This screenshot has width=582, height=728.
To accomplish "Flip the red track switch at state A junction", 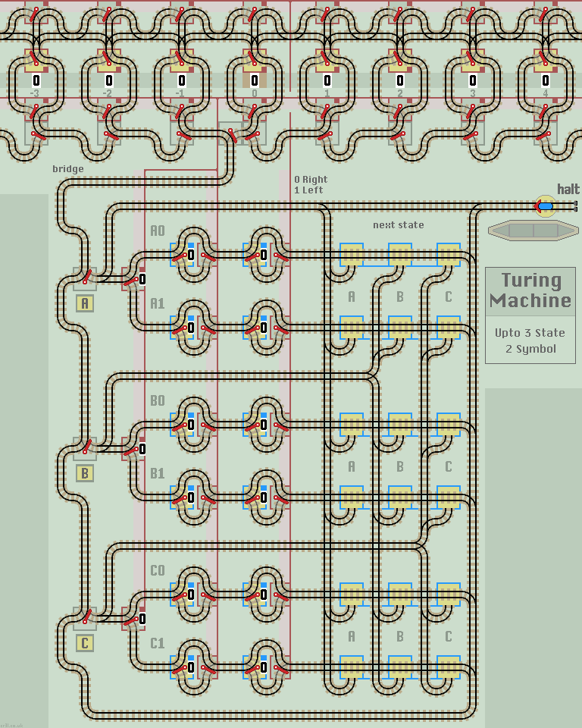I will pos(86,278).
